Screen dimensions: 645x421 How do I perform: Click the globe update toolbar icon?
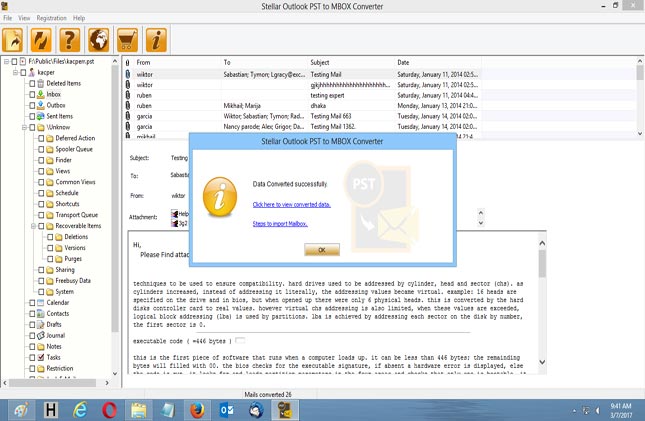click(99, 40)
